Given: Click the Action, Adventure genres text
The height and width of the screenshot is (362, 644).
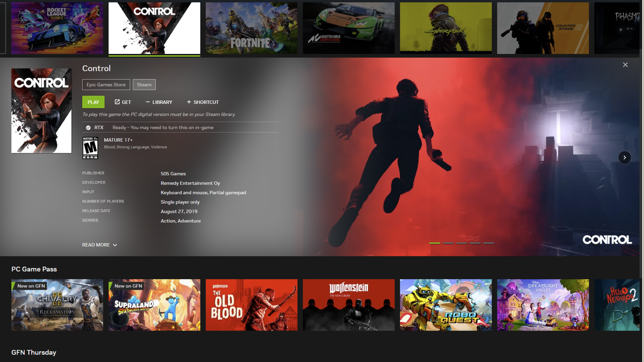Looking at the screenshot, I should coord(181,221).
